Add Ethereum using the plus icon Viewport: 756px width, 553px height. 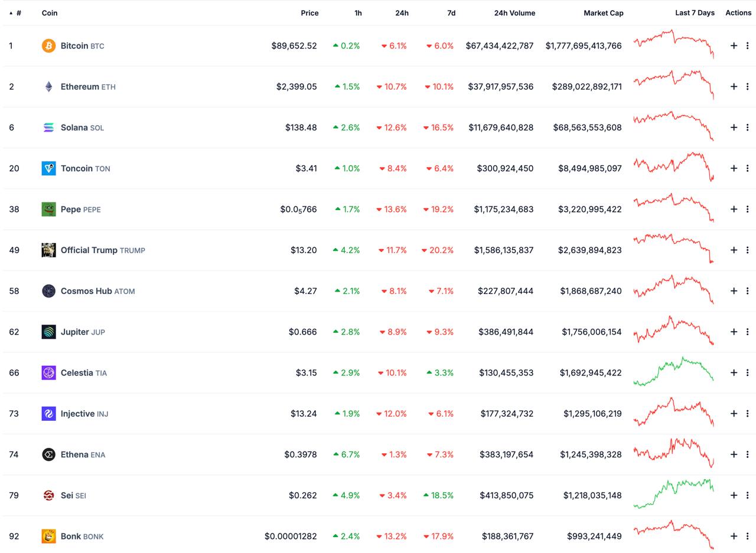click(x=734, y=86)
